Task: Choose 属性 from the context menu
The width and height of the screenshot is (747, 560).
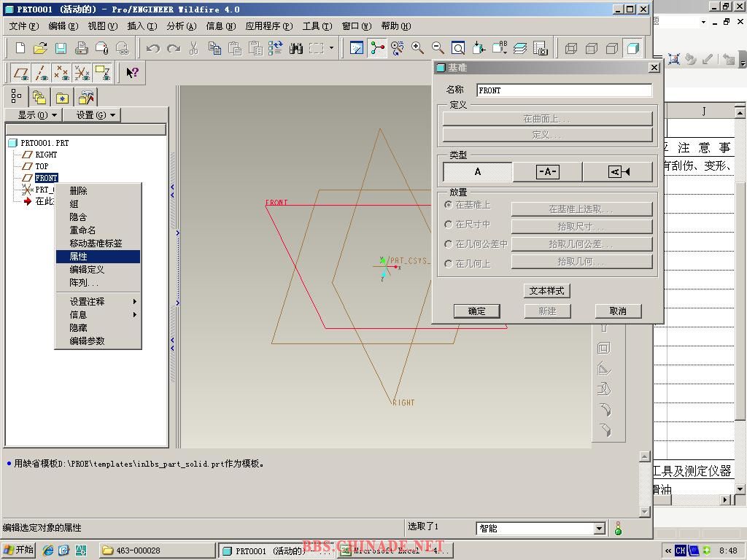Action: (x=98, y=257)
